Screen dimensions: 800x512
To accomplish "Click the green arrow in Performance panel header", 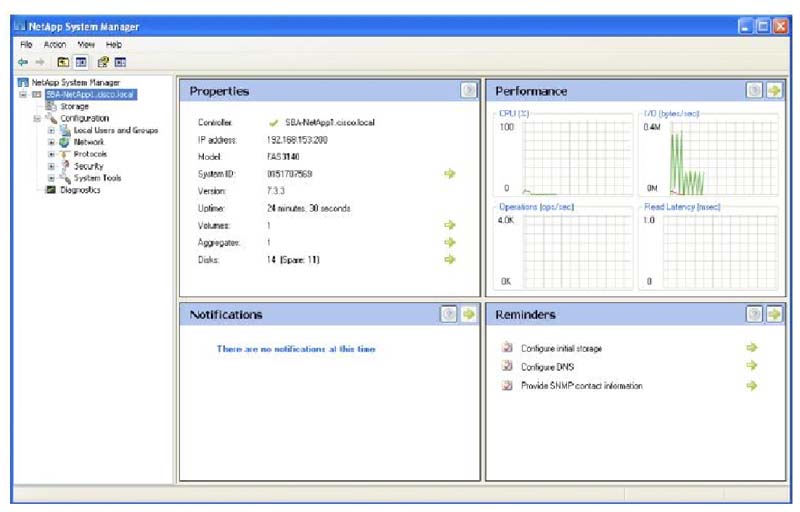I will click(x=774, y=91).
